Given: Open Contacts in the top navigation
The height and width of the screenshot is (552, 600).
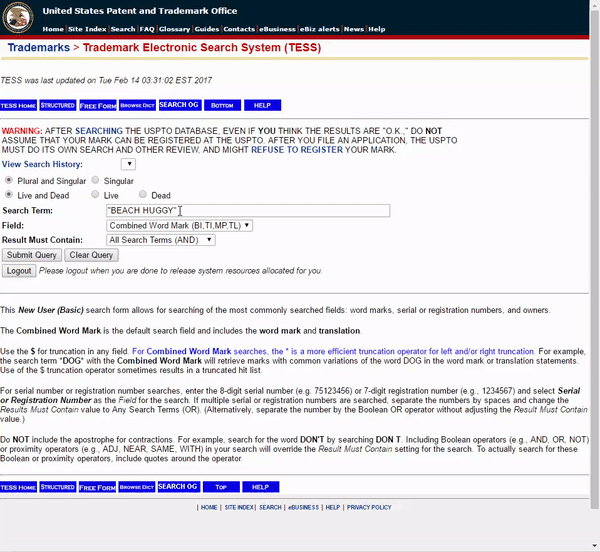Looking at the screenshot, I should tap(239, 29).
